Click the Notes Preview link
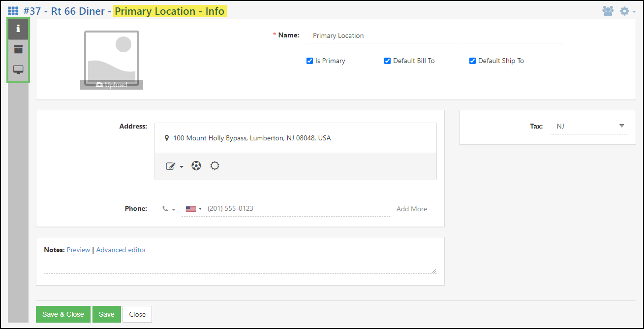This screenshot has width=644, height=329. 78,250
